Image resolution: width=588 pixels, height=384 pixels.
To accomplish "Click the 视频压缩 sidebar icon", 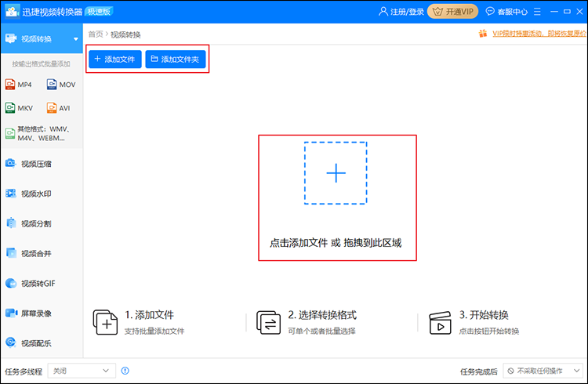I will (x=10, y=163).
